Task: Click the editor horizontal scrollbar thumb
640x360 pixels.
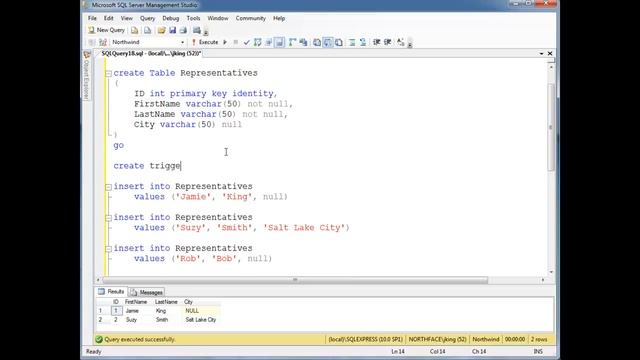Action: coord(295,280)
